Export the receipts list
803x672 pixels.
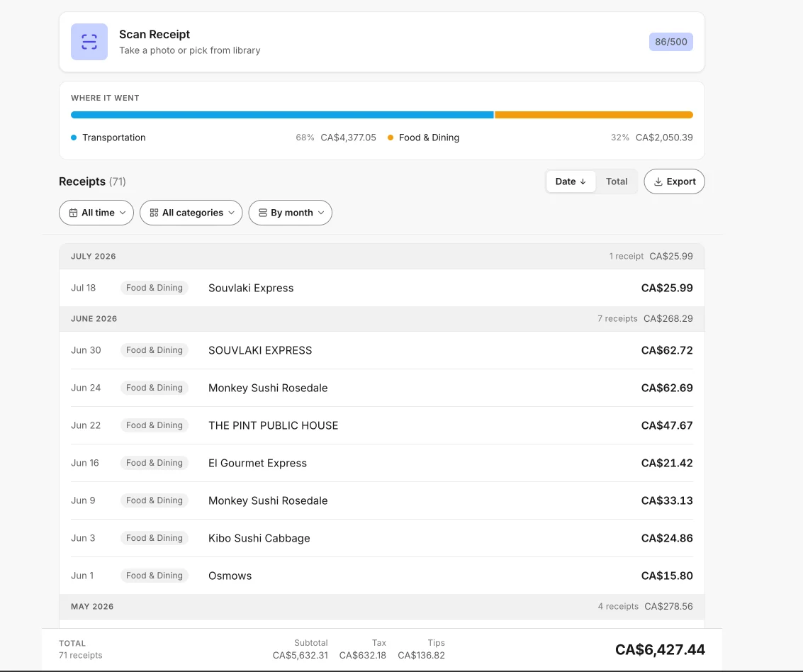(675, 181)
